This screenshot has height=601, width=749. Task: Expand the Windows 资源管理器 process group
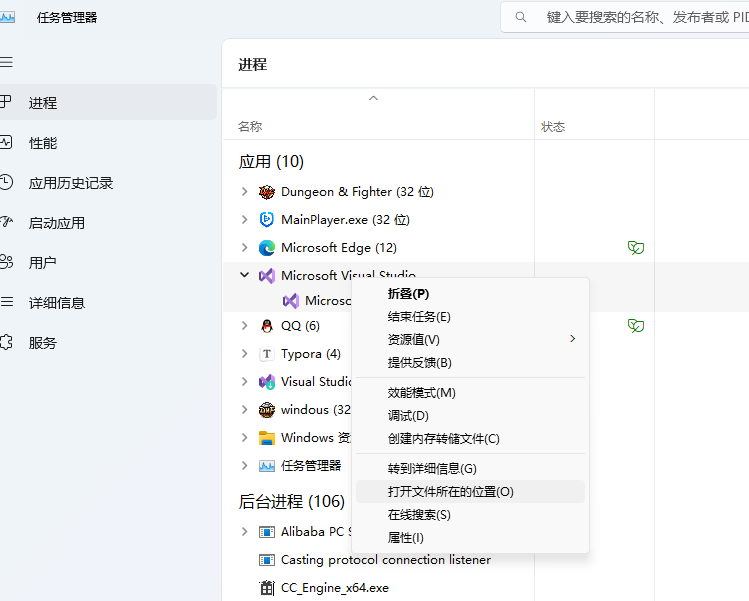click(245, 438)
